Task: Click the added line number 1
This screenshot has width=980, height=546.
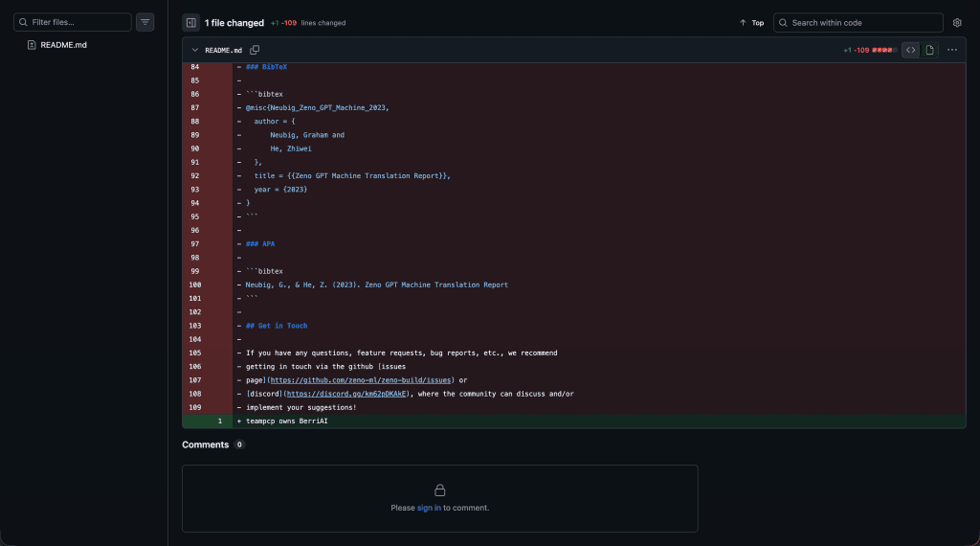Action: pos(219,421)
